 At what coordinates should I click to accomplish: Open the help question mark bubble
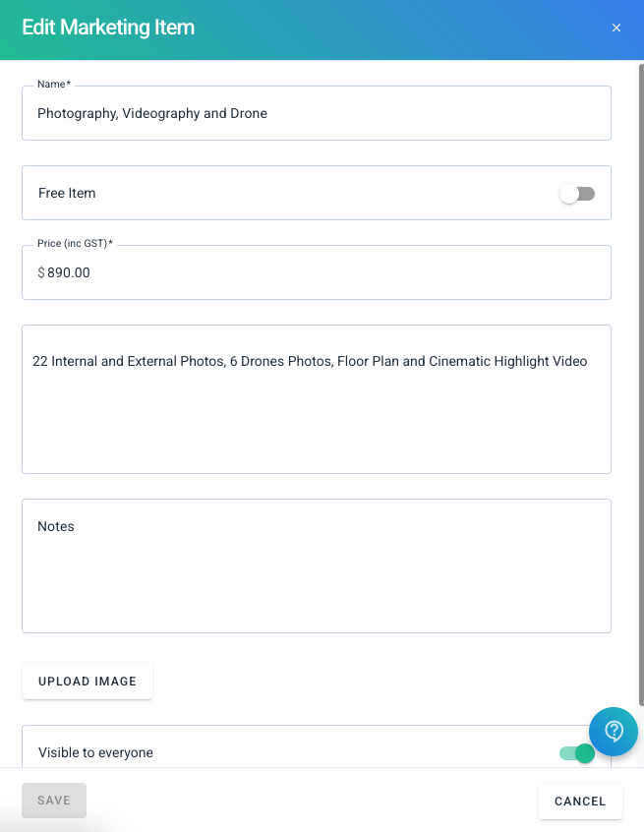coord(614,731)
